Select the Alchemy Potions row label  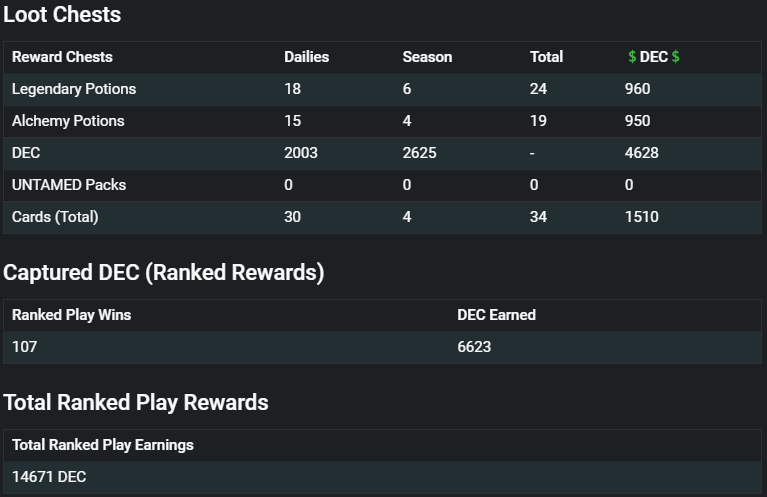(x=68, y=121)
